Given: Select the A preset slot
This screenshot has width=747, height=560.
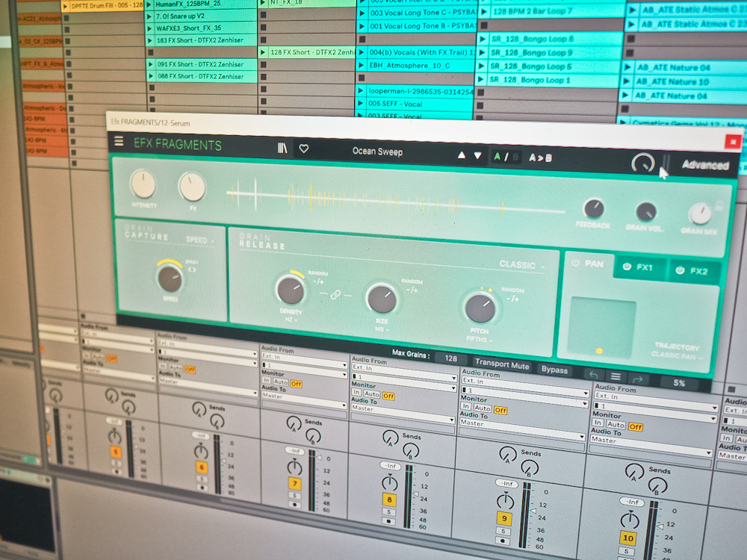Looking at the screenshot, I should (x=497, y=156).
